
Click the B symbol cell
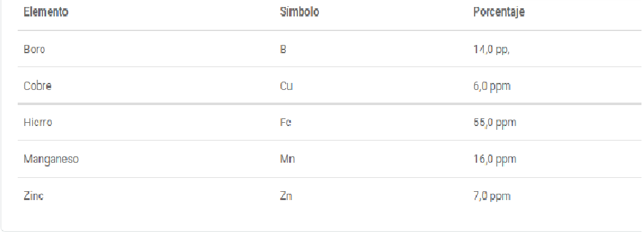coord(283,49)
